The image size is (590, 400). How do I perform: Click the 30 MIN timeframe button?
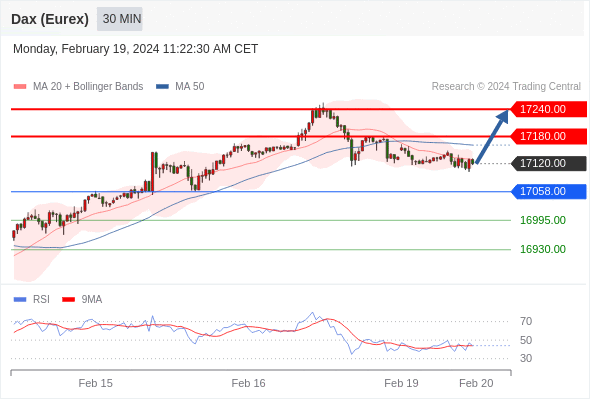[x=120, y=19]
